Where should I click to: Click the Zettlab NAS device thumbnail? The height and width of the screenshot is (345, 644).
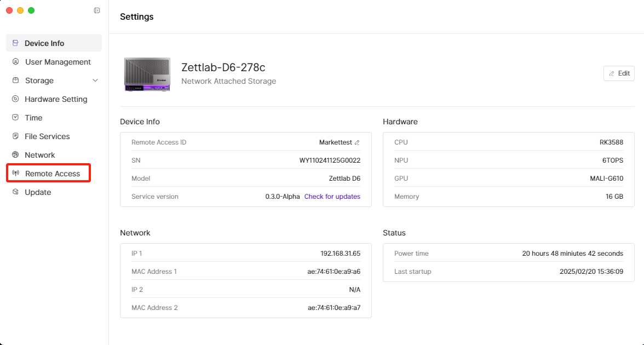pyautogui.click(x=147, y=74)
